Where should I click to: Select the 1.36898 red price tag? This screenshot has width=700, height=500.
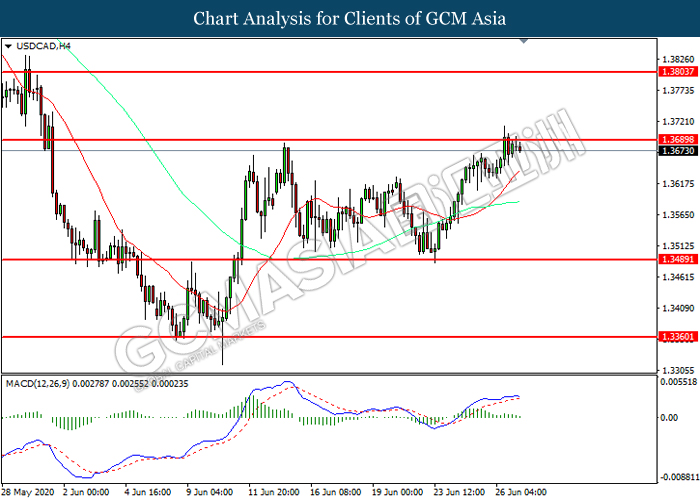point(677,140)
